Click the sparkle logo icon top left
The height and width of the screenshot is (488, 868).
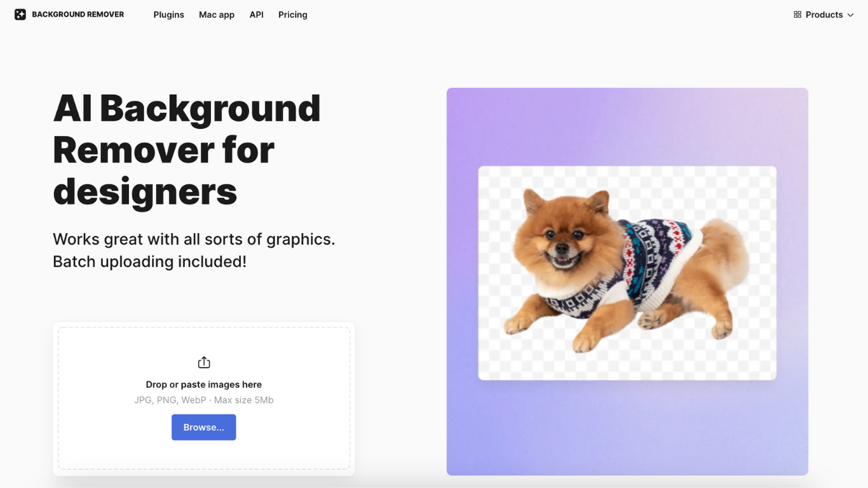tap(19, 14)
